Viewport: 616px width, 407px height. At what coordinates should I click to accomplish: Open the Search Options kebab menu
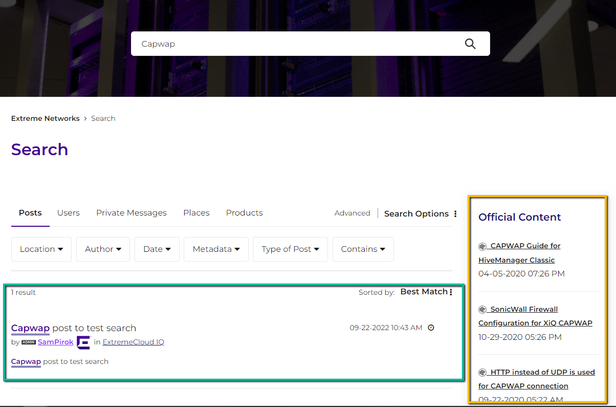[x=456, y=213]
